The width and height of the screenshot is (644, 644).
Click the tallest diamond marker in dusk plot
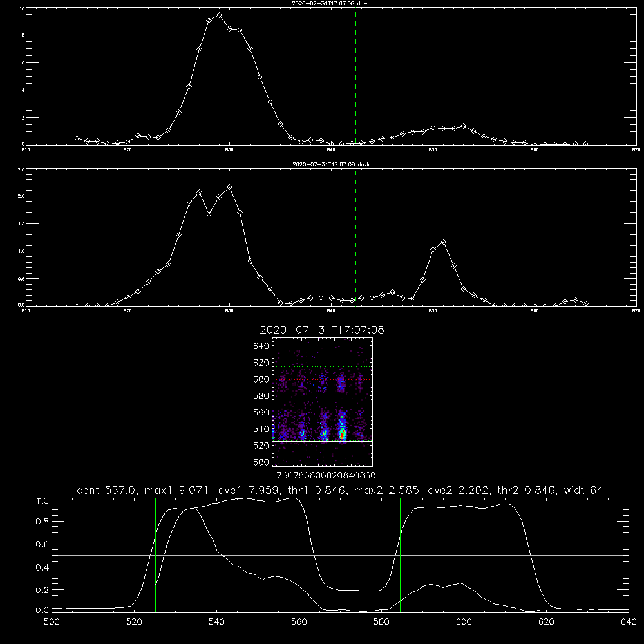[x=230, y=187]
